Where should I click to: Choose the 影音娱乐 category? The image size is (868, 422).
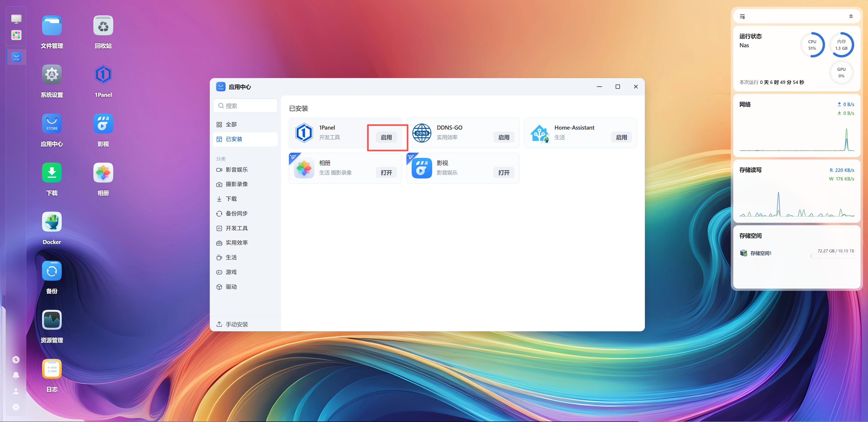pos(236,170)
